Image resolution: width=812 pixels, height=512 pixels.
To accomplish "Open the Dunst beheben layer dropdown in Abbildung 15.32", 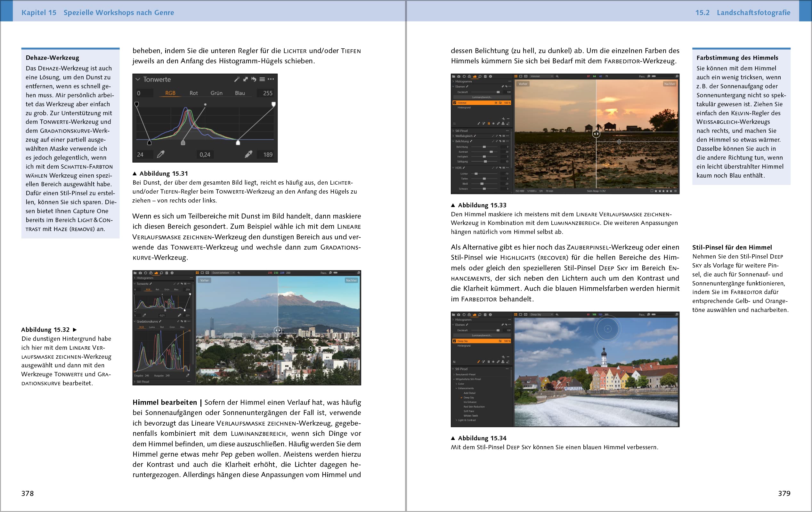I will pos(223,273).
